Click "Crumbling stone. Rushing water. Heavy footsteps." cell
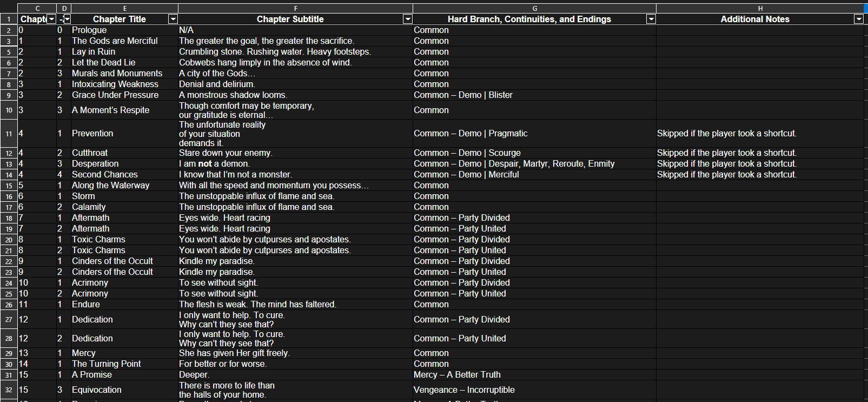 pyautogui.click(x=296, y=52)
